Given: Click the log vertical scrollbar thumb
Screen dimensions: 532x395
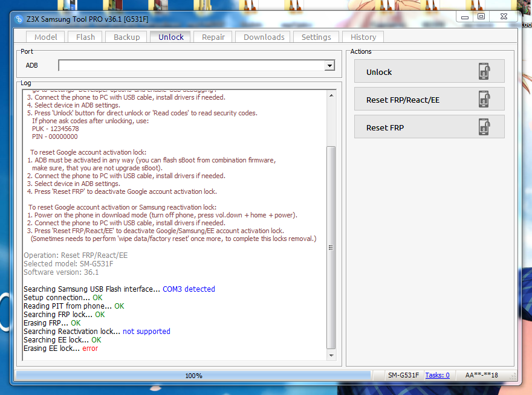Looking at the screenshot, I should [x=331, y=248].
